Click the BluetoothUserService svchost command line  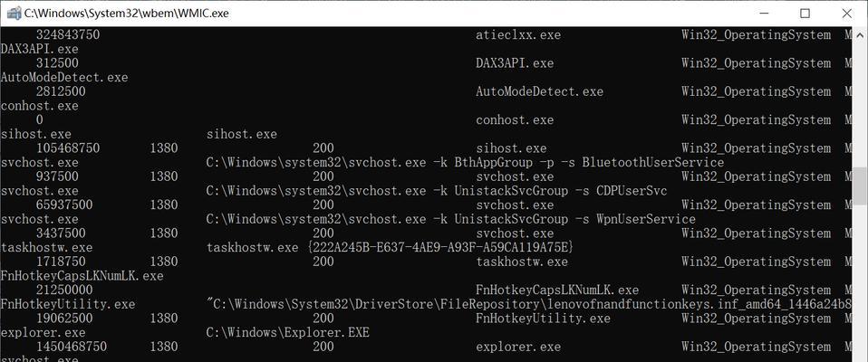(465, 163)
